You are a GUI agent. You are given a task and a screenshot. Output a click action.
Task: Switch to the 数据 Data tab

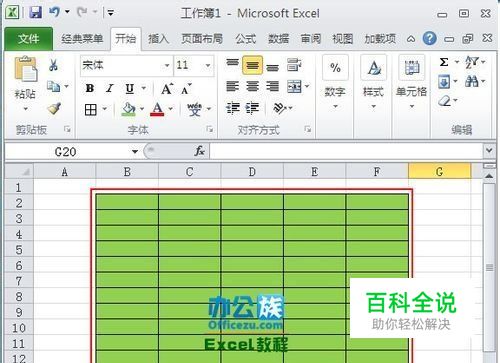point(278,39)
